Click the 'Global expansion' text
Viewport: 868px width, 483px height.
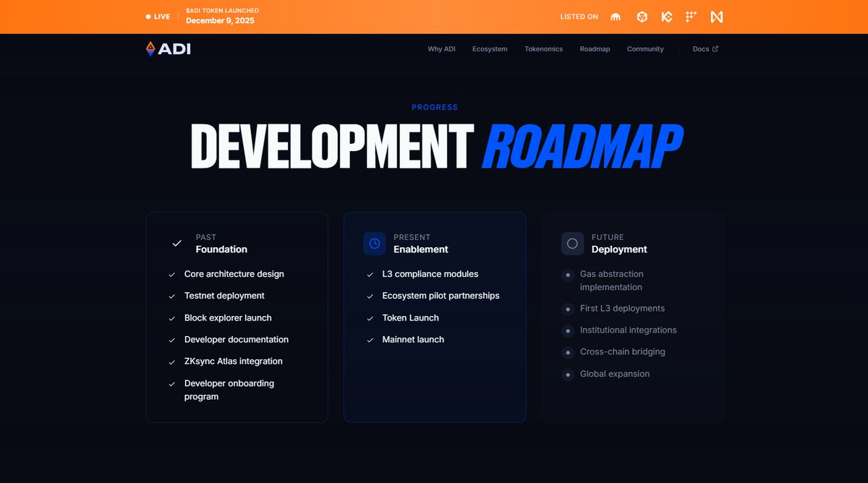[x=615, y=374]
